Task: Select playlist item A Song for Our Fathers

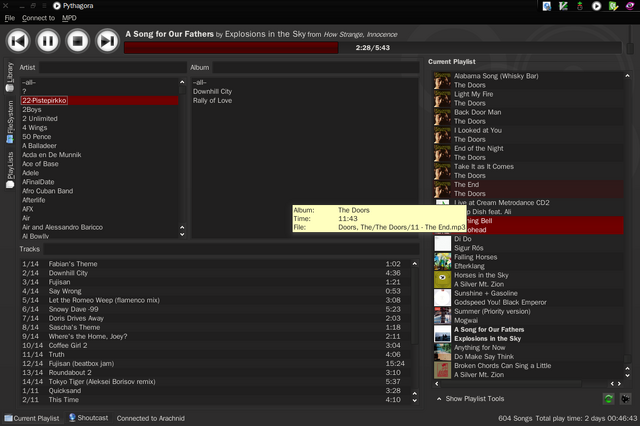Action: point(528,334)
